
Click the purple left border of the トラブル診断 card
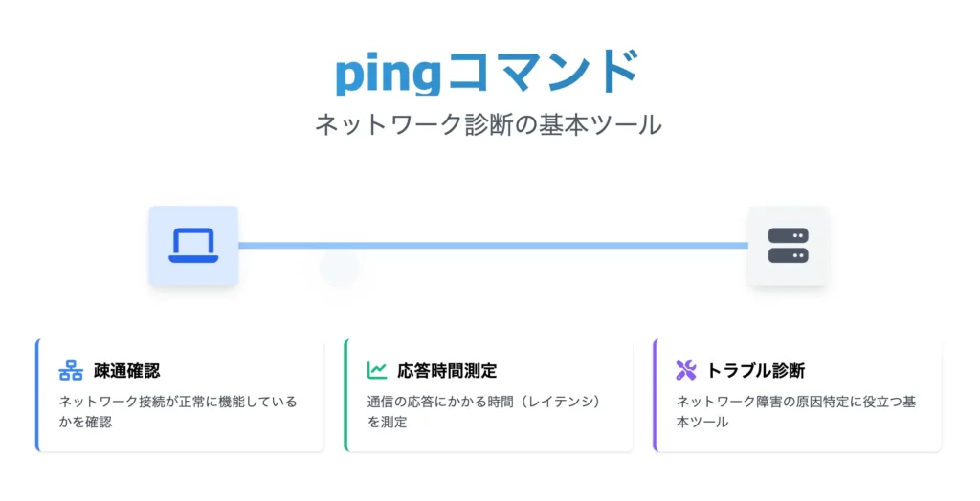click(x=655, y=396)
